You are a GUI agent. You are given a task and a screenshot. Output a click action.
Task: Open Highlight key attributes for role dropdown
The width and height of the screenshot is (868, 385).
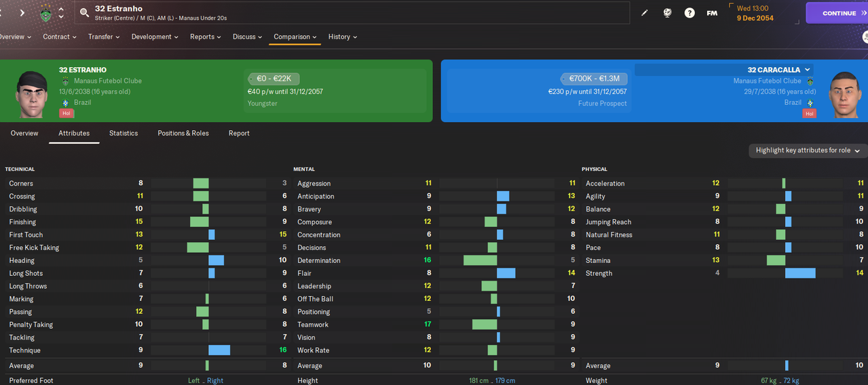pyautogui.click(x=808, y=150)
